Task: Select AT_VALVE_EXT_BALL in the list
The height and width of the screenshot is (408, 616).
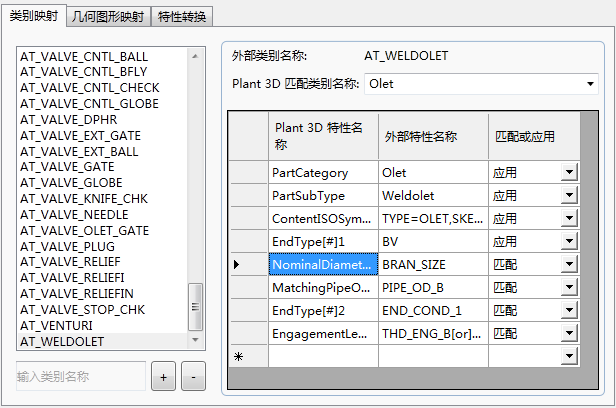Action: (79, 152)
